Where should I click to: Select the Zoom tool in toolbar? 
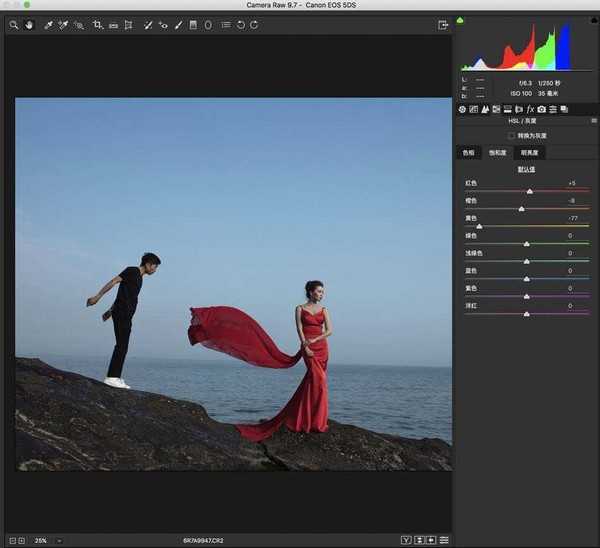click(14, 24)
